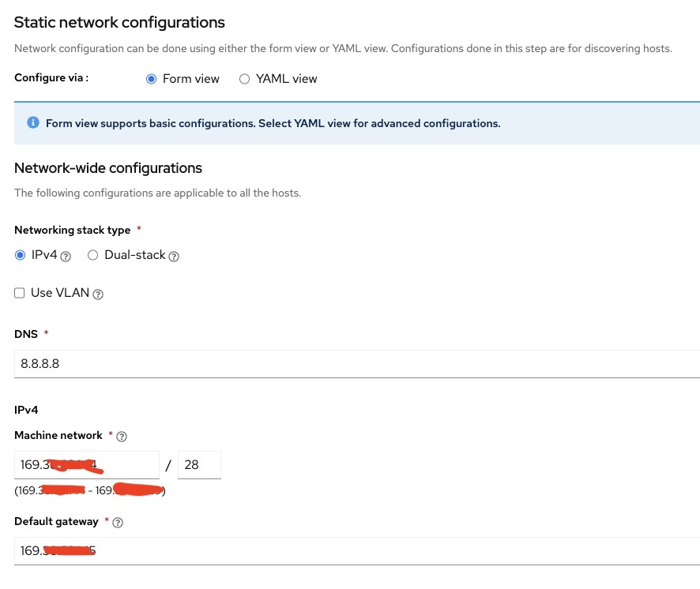Click the advanced configurations alert message
700x589 pixels.
click(273, 123)
